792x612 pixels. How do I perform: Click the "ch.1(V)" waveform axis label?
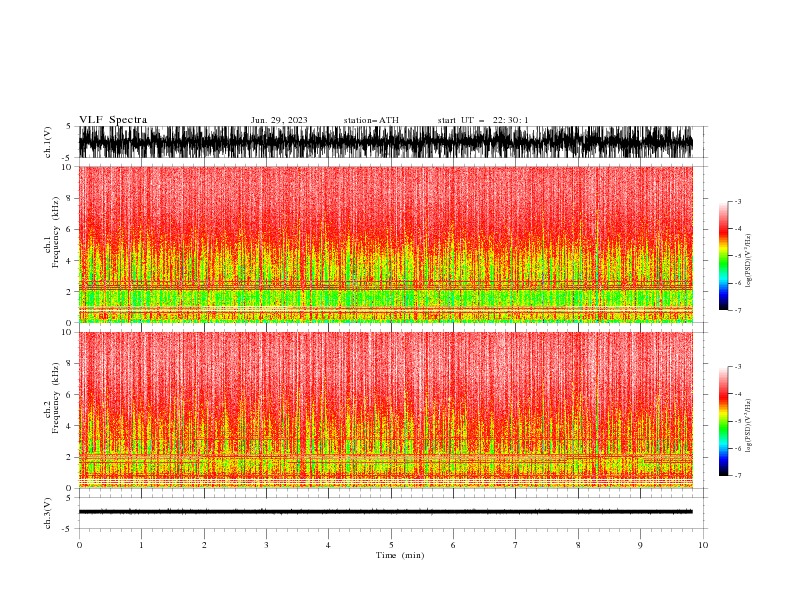coord(48,142)
